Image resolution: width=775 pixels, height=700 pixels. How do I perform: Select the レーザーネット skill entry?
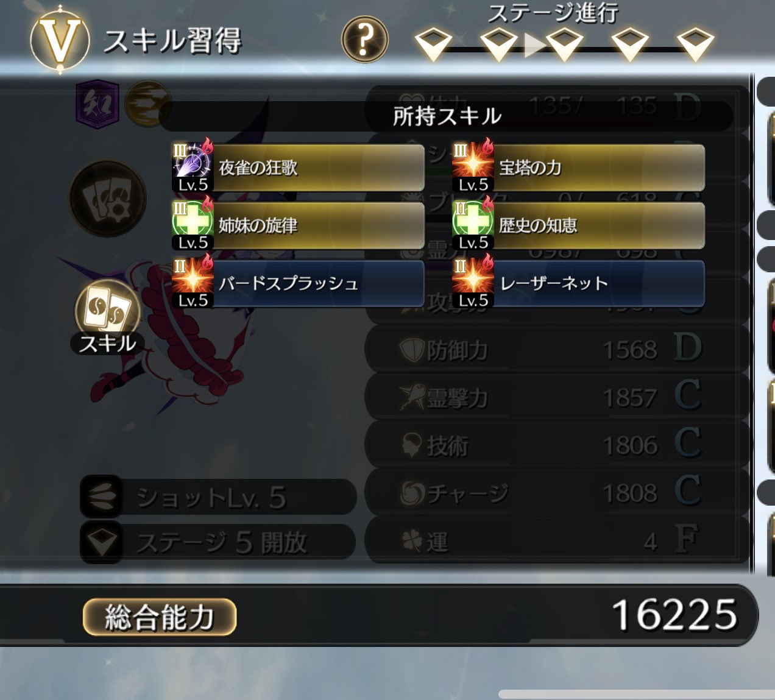(579, 283)
